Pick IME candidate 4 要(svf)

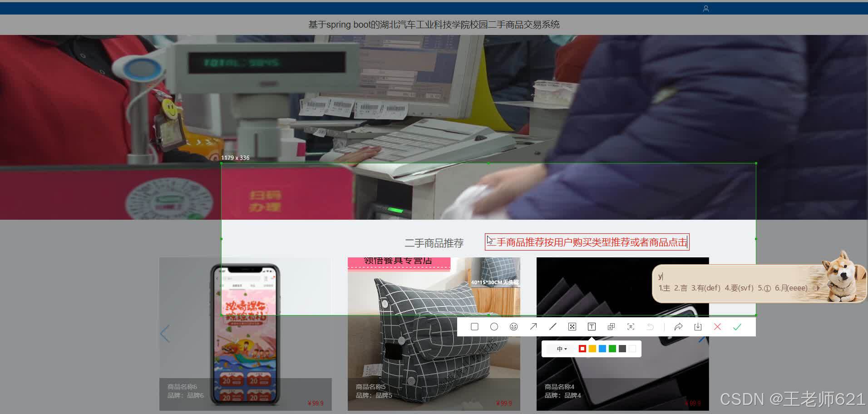(x=739, y=288)
